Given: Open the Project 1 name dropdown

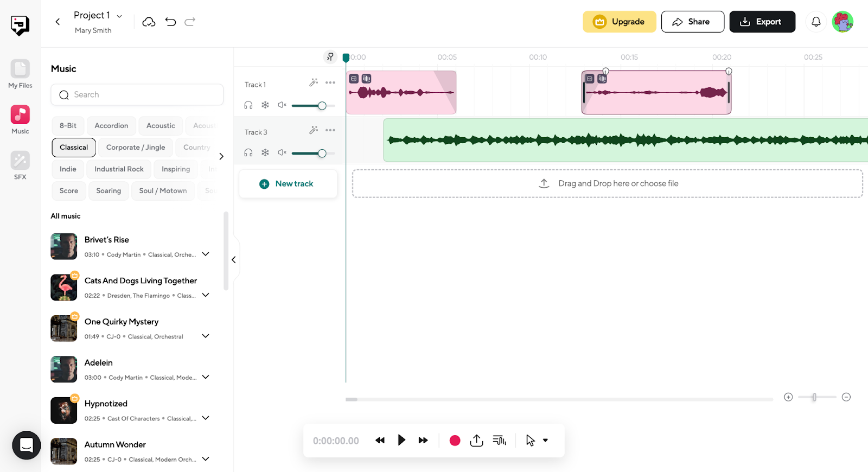Looking at the screenshot, I should pos(119,16).
